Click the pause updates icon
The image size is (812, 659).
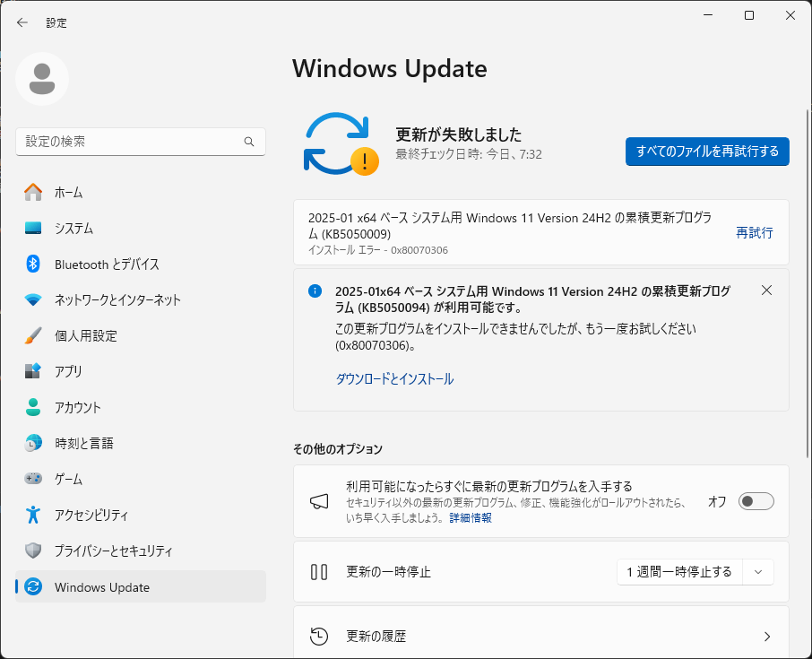tap(319, 572)
